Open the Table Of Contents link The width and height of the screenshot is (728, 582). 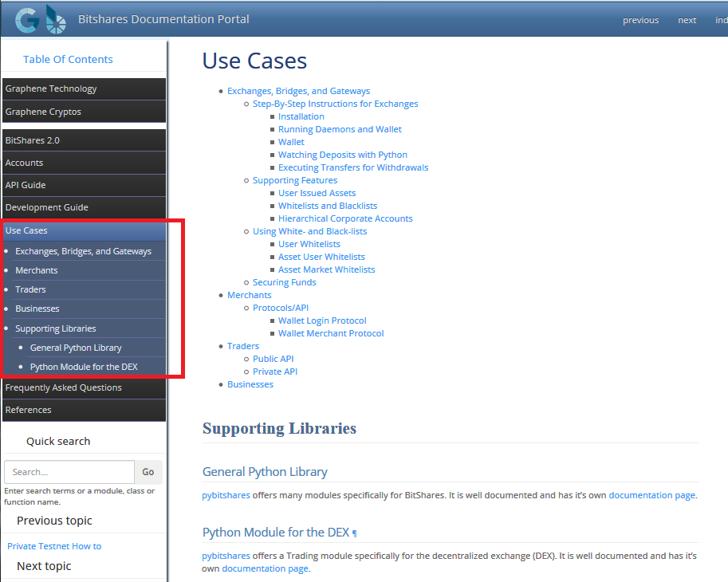68,60
